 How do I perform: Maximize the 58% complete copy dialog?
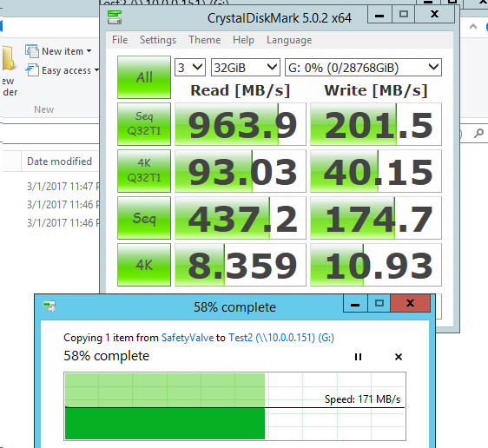click(x=379, y=303)
